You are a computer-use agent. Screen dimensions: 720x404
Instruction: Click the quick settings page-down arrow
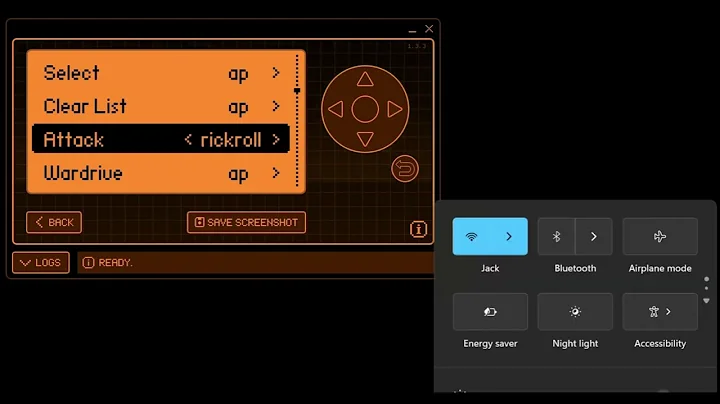(x=706, y=301)
